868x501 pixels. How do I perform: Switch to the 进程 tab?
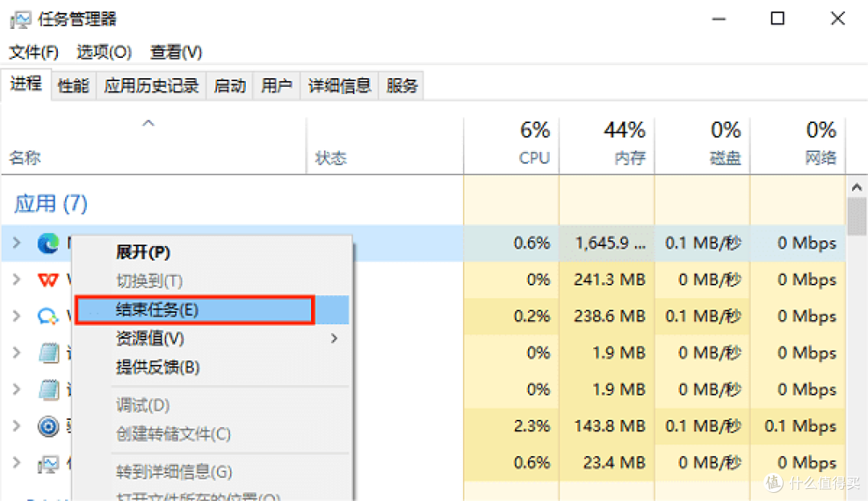tap(26, 84)
